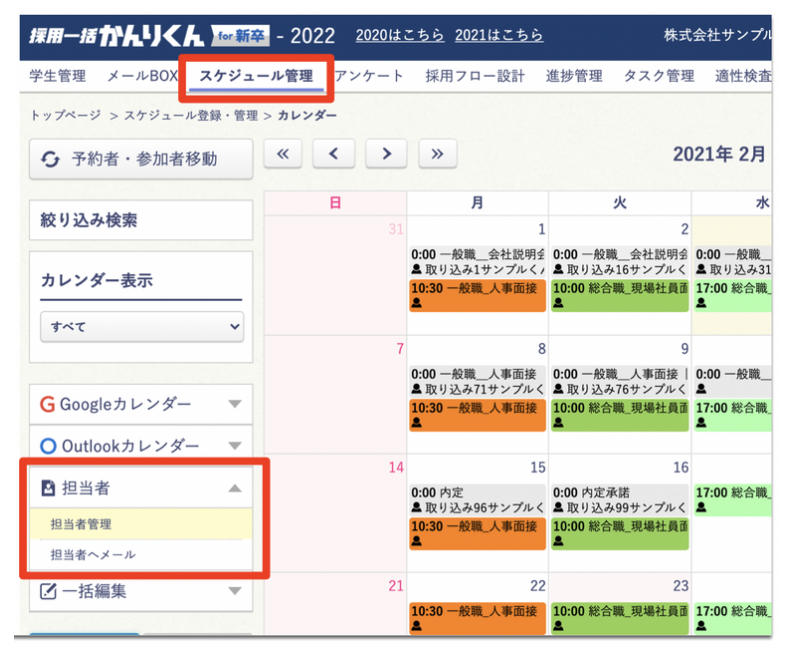
Task: Click the 担当者 person icon
Action: point(48,488)
